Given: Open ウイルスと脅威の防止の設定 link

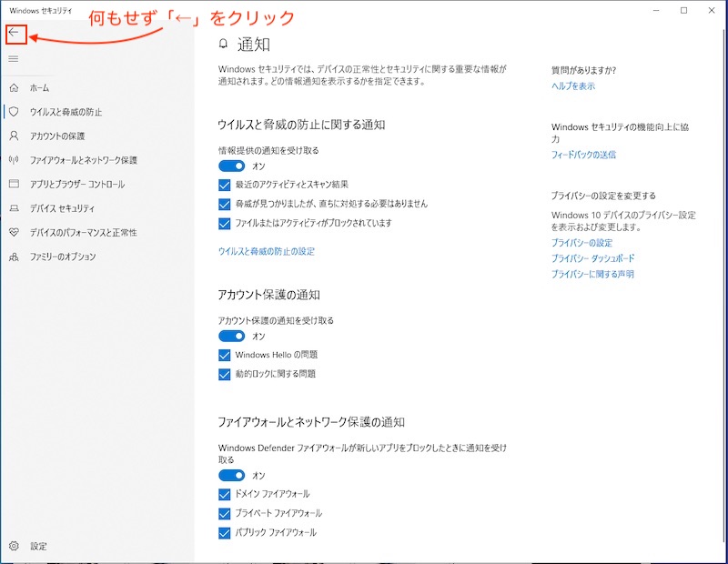Looking at the screenshot, I should click(267, 251).
